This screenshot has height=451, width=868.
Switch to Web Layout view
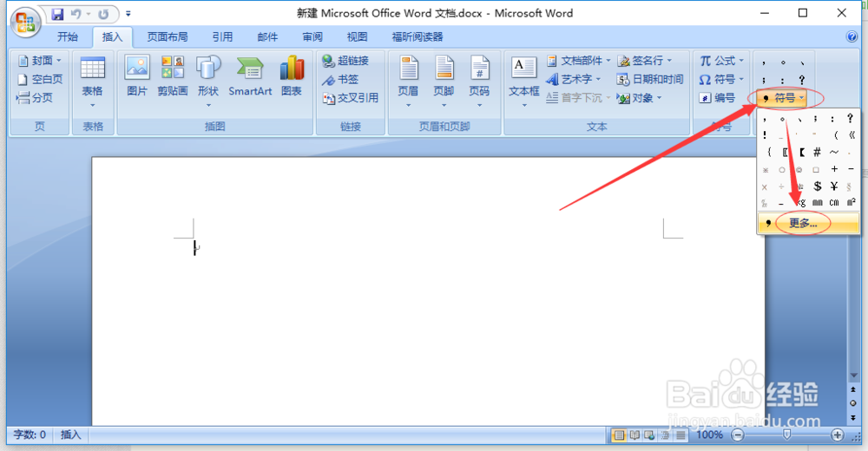tap(650, 435)
